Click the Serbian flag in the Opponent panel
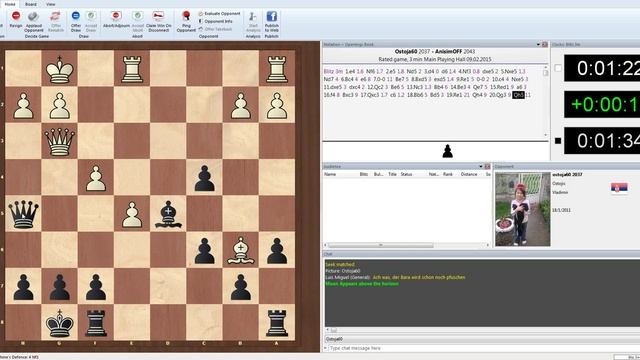Screen dimensions: 640x360 619,188
